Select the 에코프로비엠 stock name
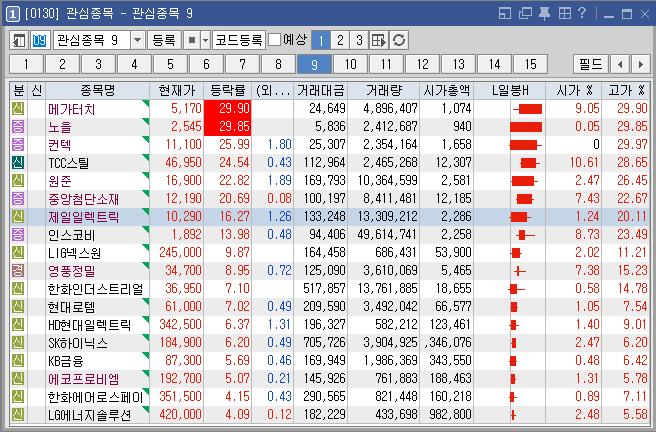656x432 pixels. coord(84,379)
